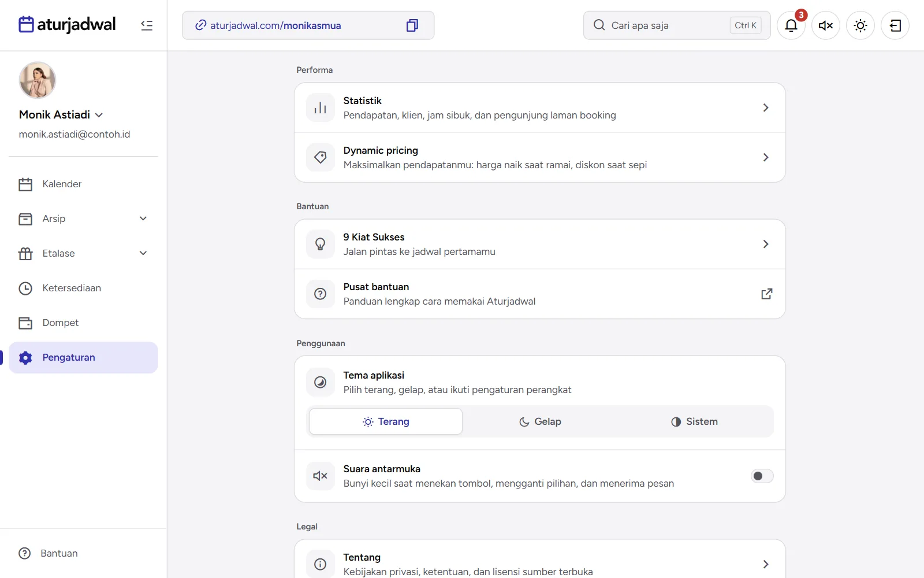Screen dimensions: 924x578
Task: Open Pusat bantuan external link icon
Action: click(x=766, y=294)
